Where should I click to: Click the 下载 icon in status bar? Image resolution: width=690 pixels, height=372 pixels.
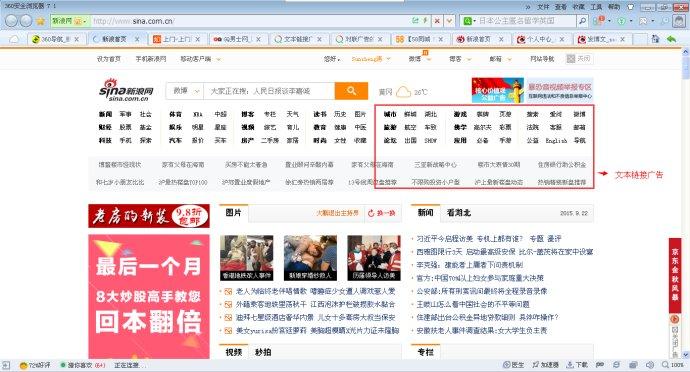coord(577,365)
